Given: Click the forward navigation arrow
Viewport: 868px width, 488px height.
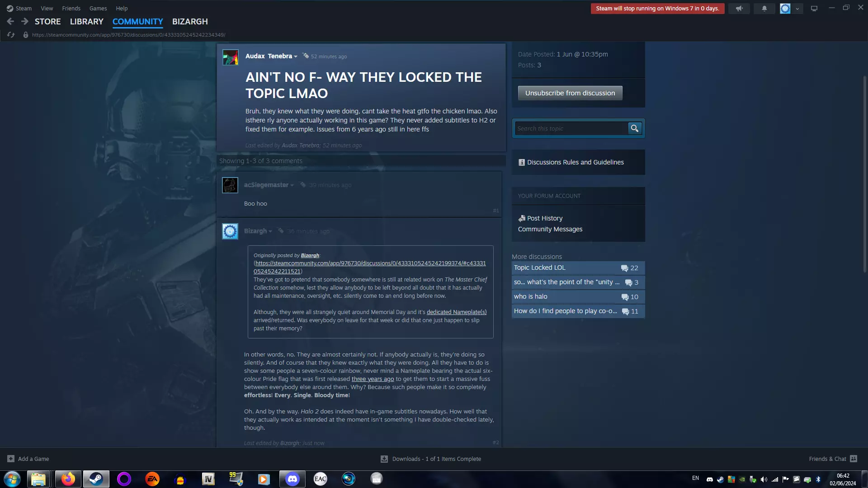Looking at the screenshot, I should [x=25, y=21].
